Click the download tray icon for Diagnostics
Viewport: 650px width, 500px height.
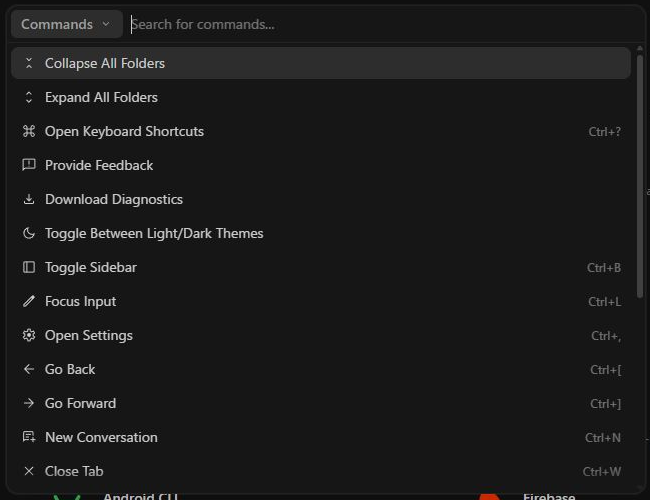point(29,199)
